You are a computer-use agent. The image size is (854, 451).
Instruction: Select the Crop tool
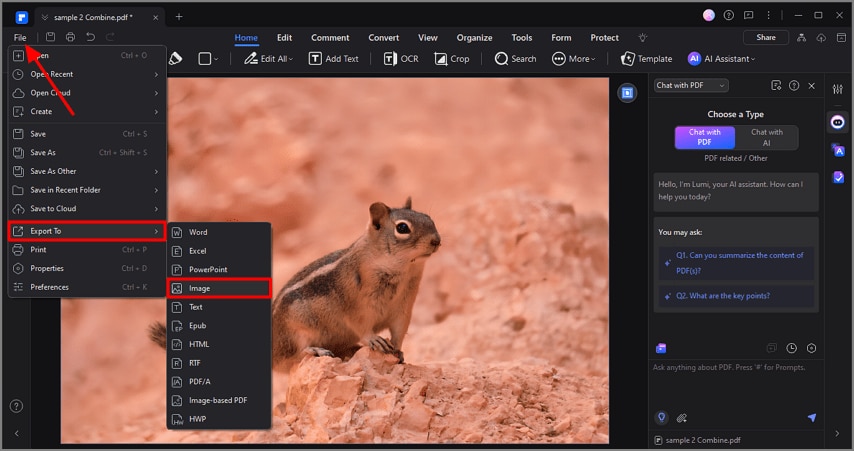pos(452,59)
